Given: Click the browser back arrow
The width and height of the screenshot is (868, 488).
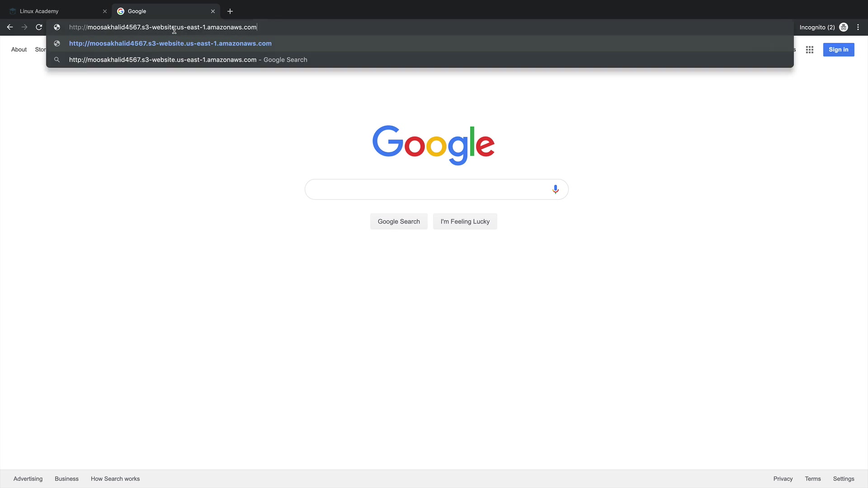Looking at the screenshot, I should pos(10,27).
